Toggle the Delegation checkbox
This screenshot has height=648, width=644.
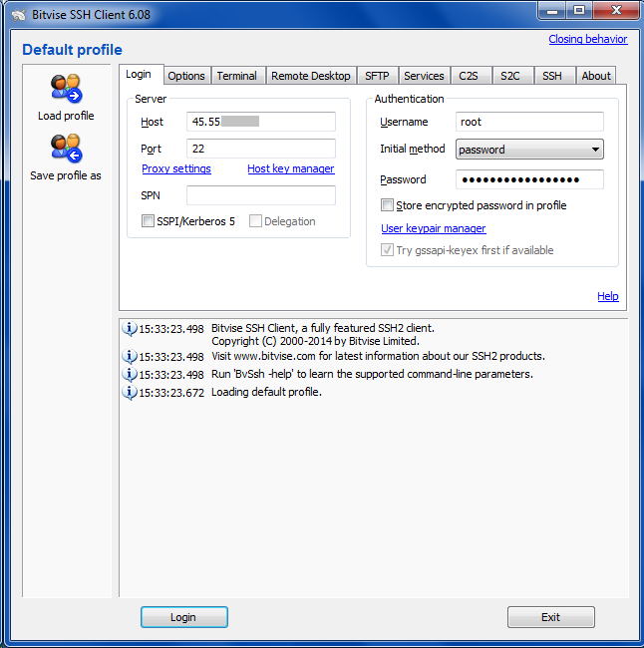point(255,221)
